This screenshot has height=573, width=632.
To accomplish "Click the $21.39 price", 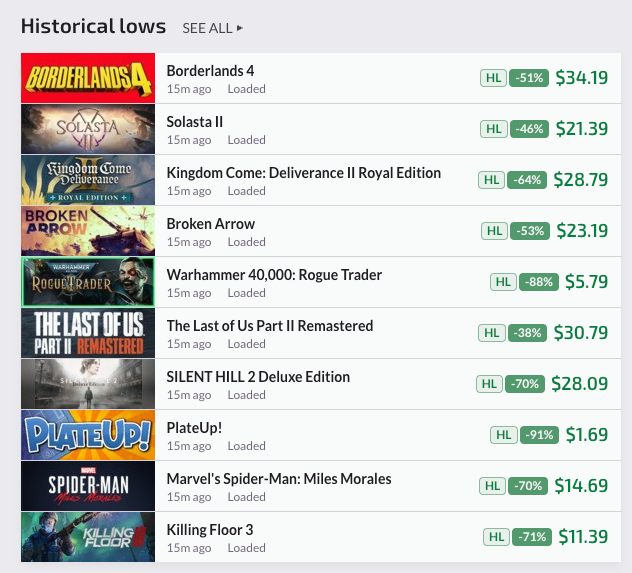I will 582,129.
